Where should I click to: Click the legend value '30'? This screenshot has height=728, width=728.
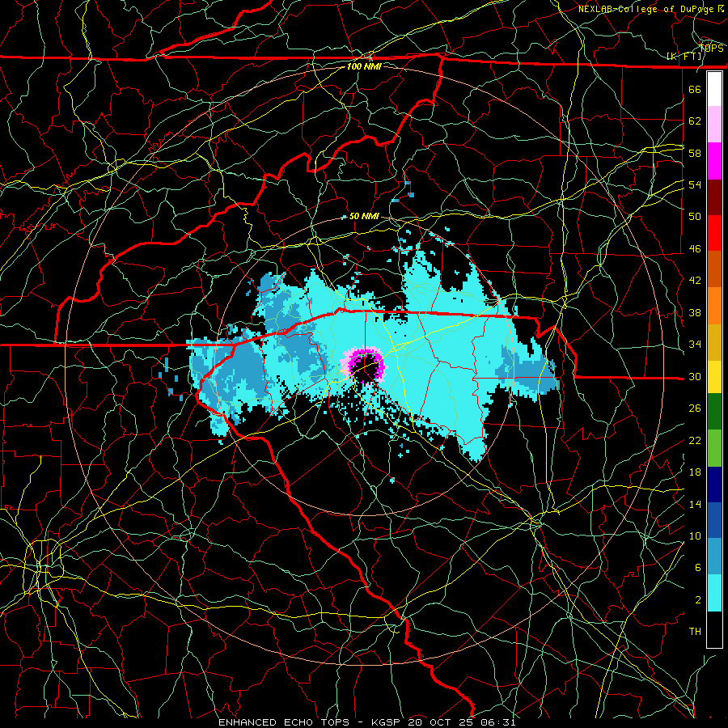pyautogui.click(x=695, y=376)
